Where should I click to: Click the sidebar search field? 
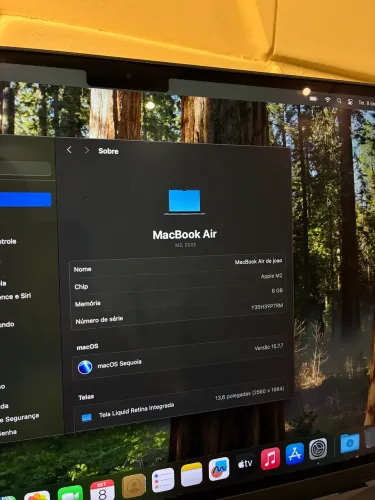coord(25,168)
